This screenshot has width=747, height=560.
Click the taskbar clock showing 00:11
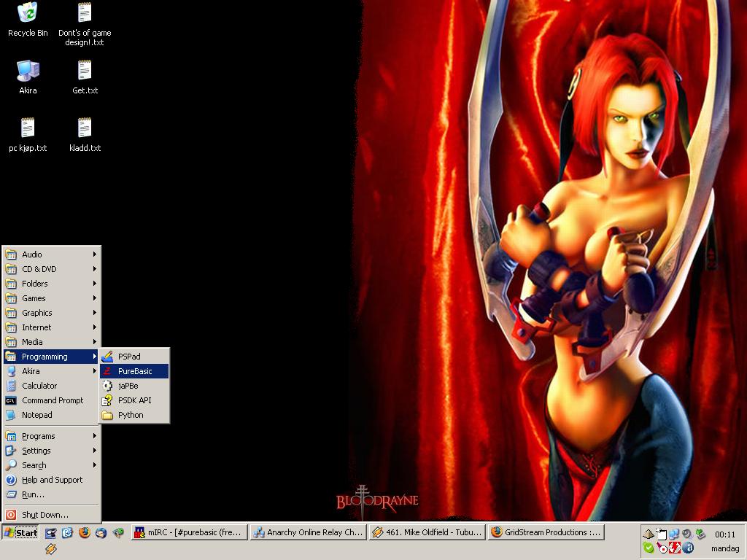coord(724,534)
